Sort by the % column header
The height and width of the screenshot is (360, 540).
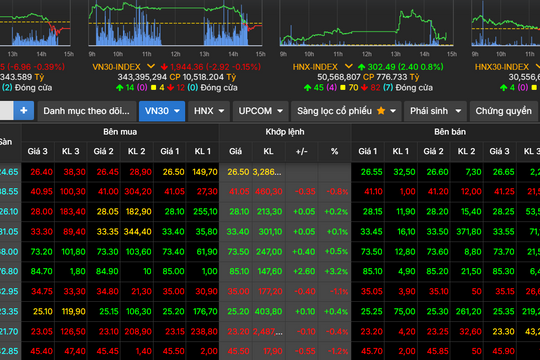click(x=334, y=151)
